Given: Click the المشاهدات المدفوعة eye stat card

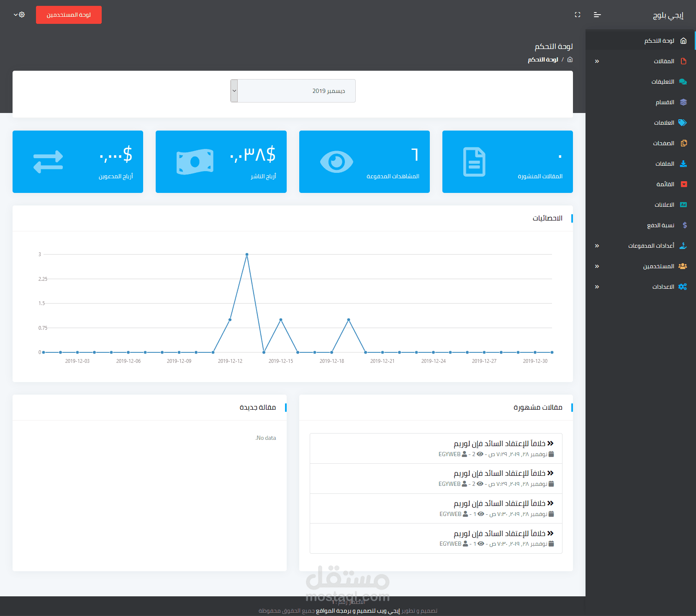Looking at the screenshot, I should [x=365, y=162].
